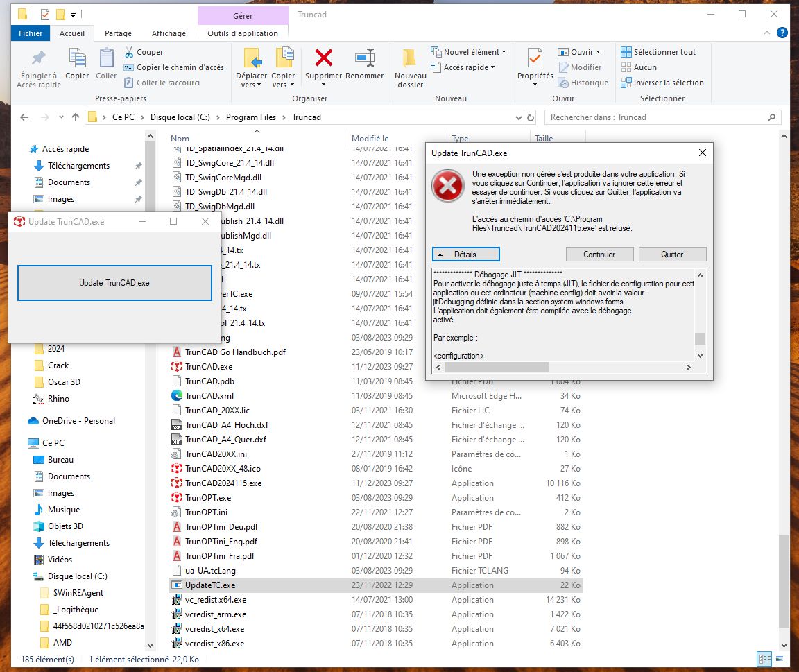
Task: Click the large Update TrunCAD.exe button
Action: tap(114, 283)
